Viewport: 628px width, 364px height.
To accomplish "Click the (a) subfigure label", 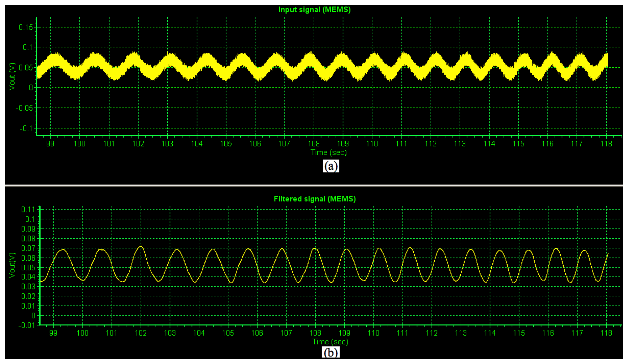I will (331, 166).
